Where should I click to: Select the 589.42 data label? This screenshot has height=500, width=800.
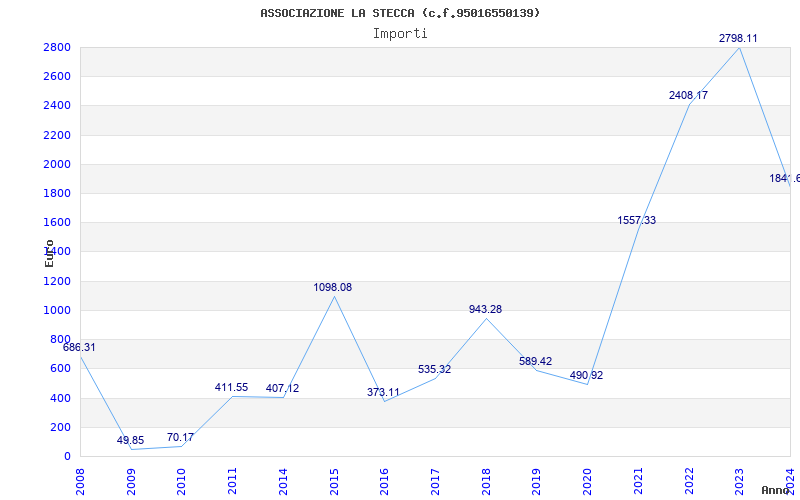click(536, 361)
